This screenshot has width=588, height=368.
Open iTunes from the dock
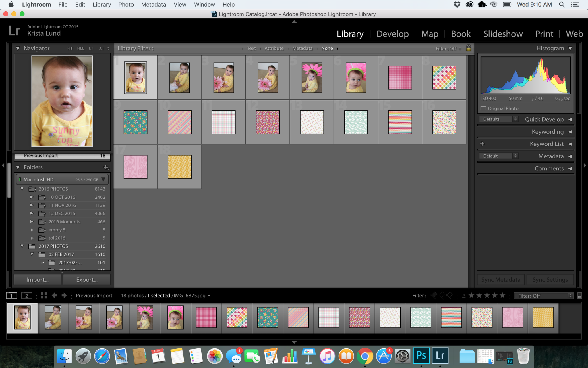click(x=327, y=356)
